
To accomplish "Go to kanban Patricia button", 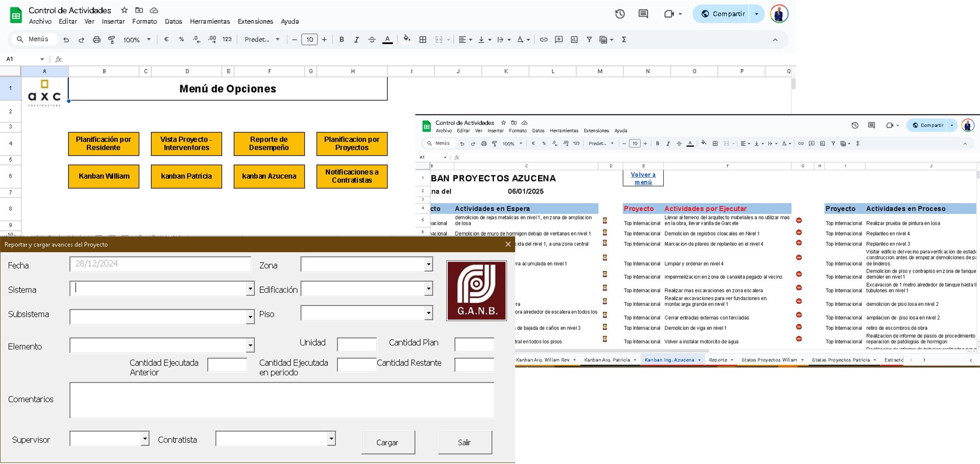I will pos(186,176).
